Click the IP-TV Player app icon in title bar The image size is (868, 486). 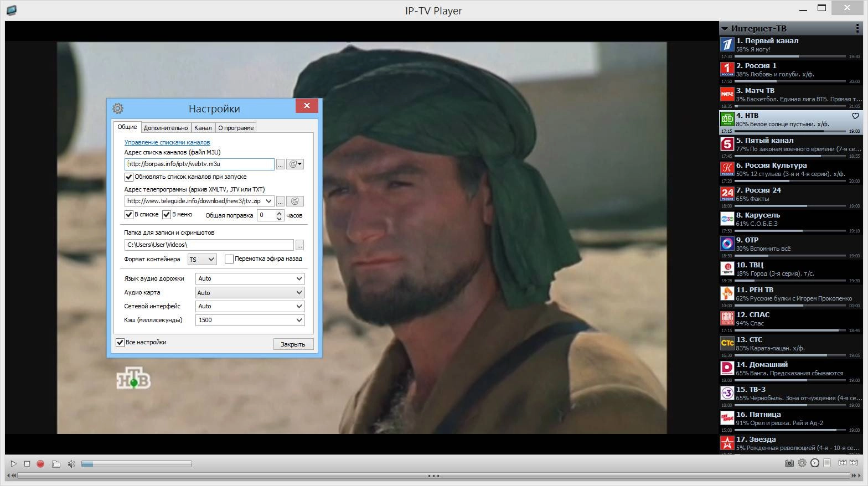tap(11, 10)
